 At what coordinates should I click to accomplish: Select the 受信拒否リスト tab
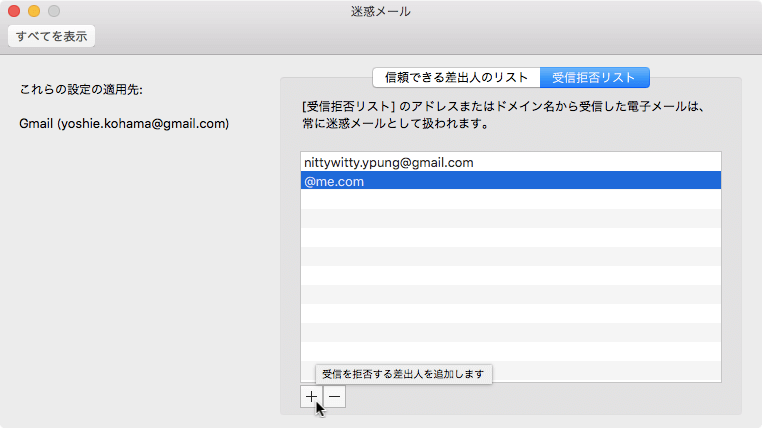click(x=595, y=78)
